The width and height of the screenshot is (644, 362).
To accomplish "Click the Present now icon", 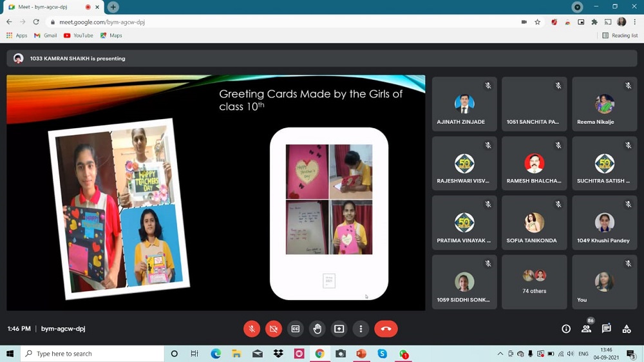I will coord(339,329).
